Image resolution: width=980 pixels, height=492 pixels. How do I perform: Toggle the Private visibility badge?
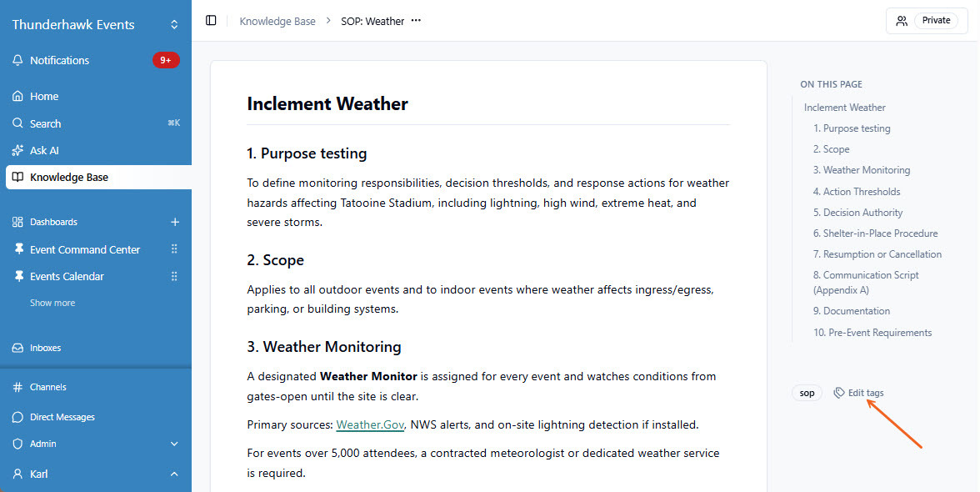pos(937,21)
